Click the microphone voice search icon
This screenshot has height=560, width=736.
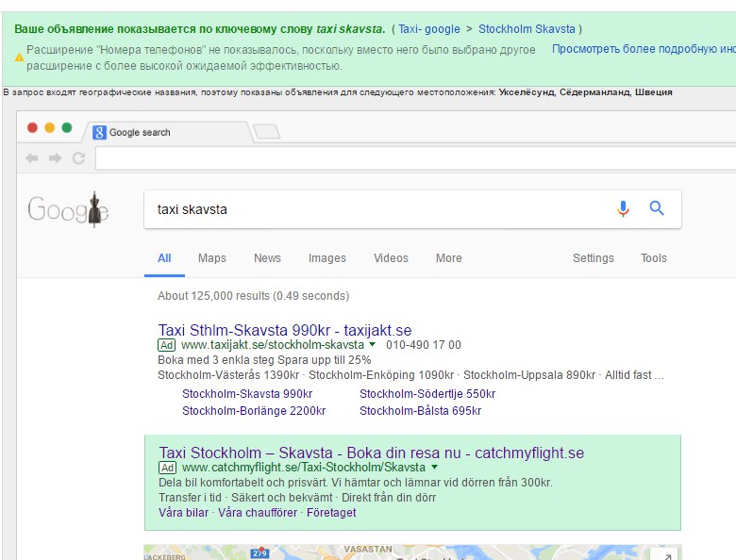623,208
